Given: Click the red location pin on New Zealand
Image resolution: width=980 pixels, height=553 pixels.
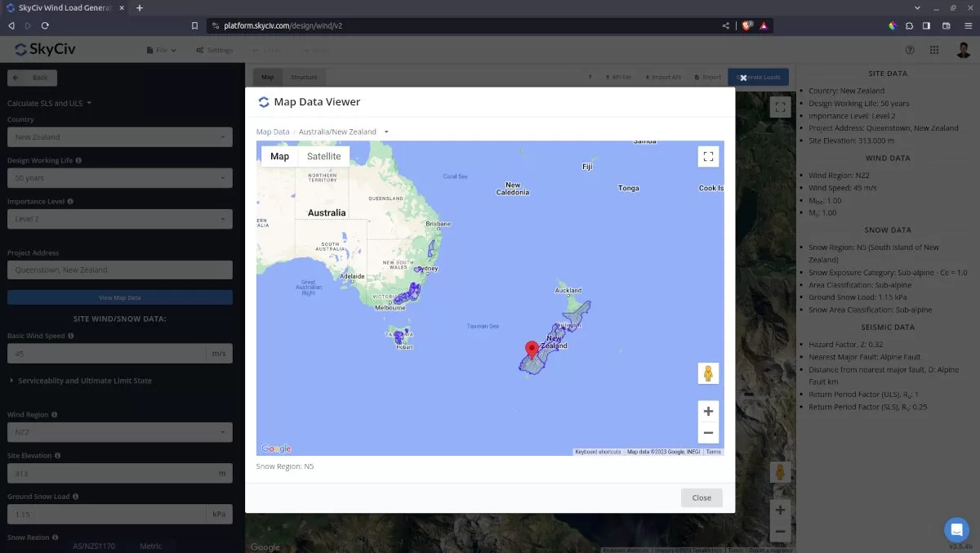Looking at the screenshot, I should [x=532, y=350].
